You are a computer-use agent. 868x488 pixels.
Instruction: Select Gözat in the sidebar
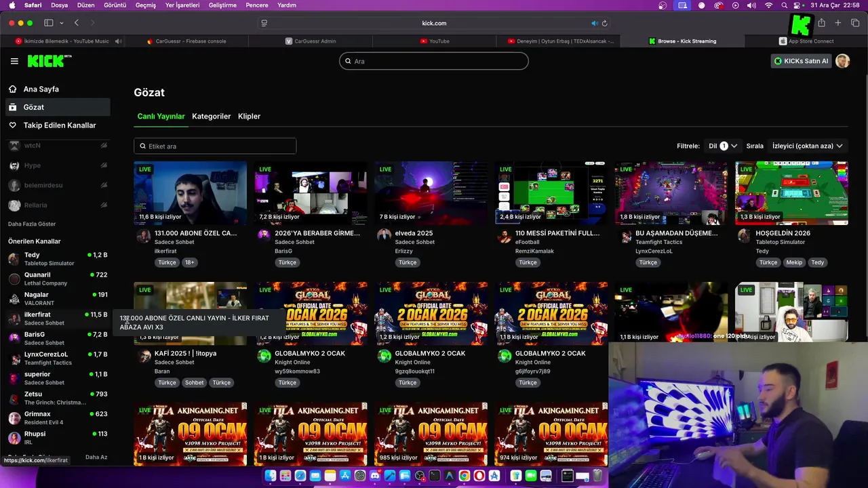[58, 107]
